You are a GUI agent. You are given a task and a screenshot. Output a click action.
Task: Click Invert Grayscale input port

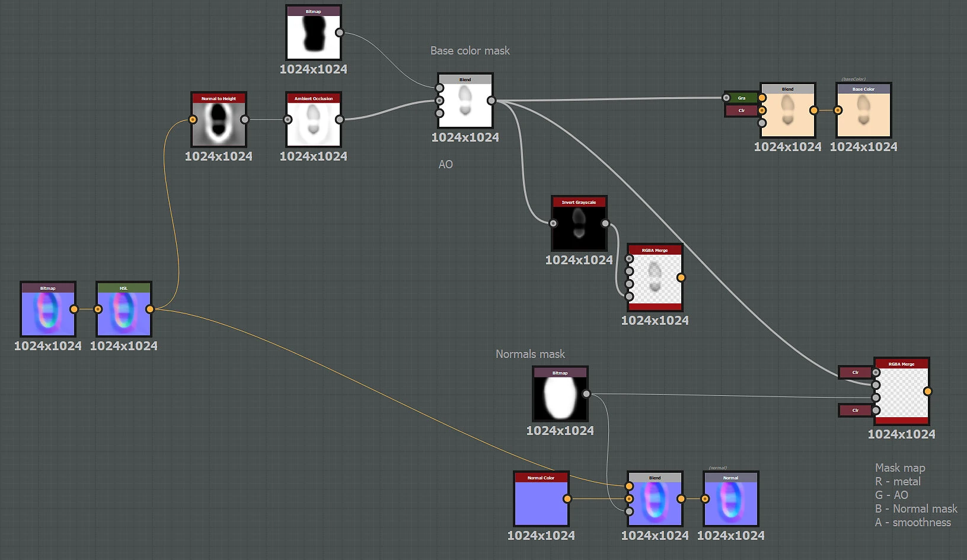pyautogui.click(x=553, y=223)
